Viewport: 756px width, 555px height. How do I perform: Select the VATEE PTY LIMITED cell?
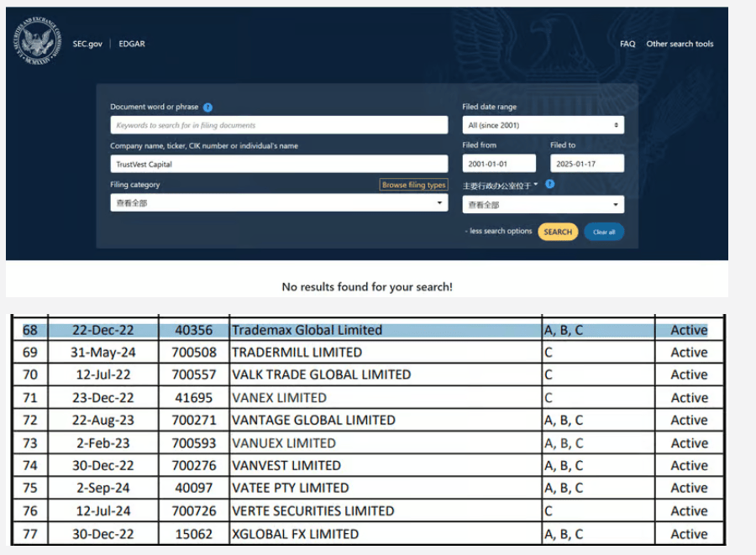[x=386, y=488]
